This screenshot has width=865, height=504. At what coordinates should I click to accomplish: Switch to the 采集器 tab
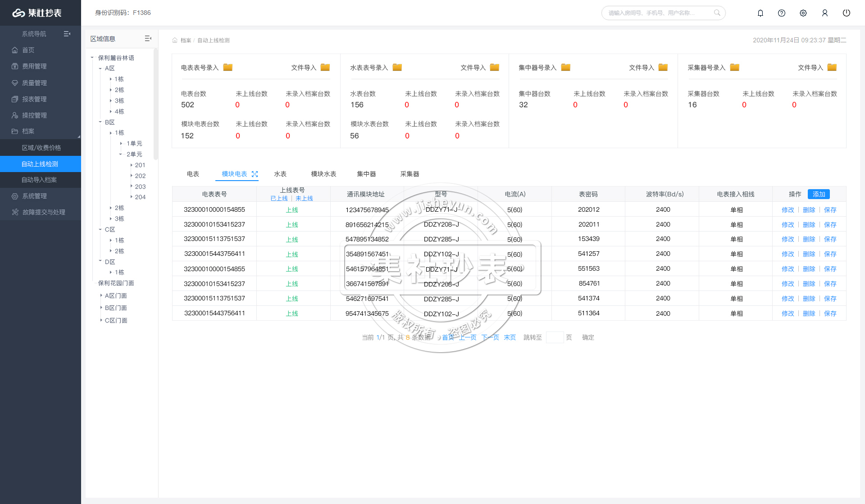(x=410, y=174)
